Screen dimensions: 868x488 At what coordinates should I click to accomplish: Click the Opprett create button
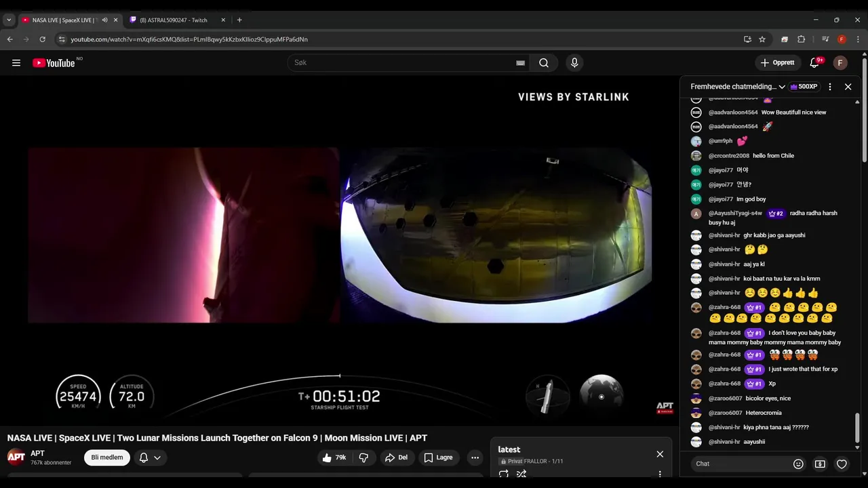[x=778, y=63]
